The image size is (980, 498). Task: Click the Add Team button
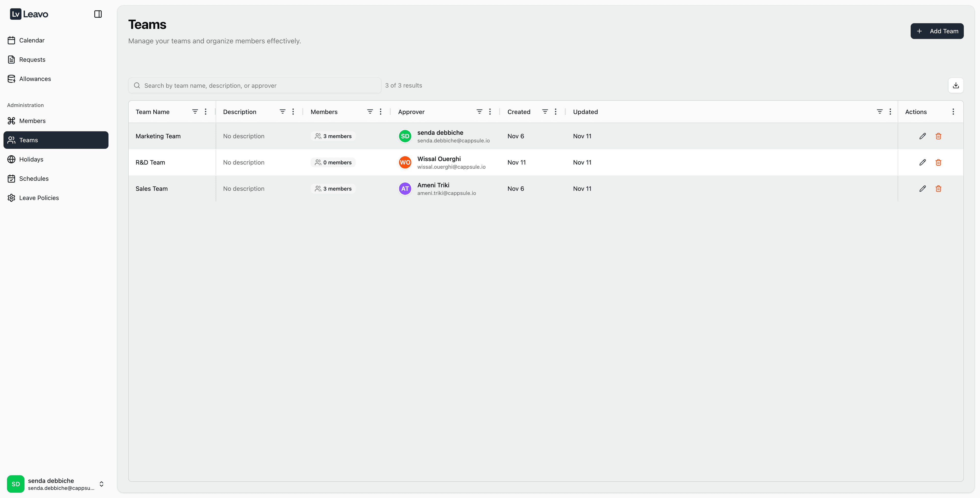(937, 31)
